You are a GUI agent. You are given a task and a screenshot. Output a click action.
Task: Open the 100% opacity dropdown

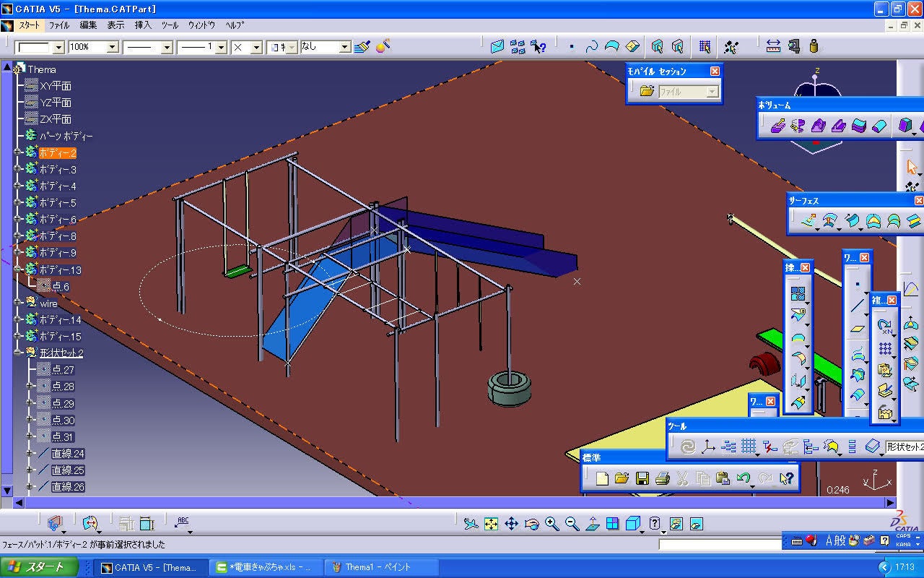(x=113, y=47)
